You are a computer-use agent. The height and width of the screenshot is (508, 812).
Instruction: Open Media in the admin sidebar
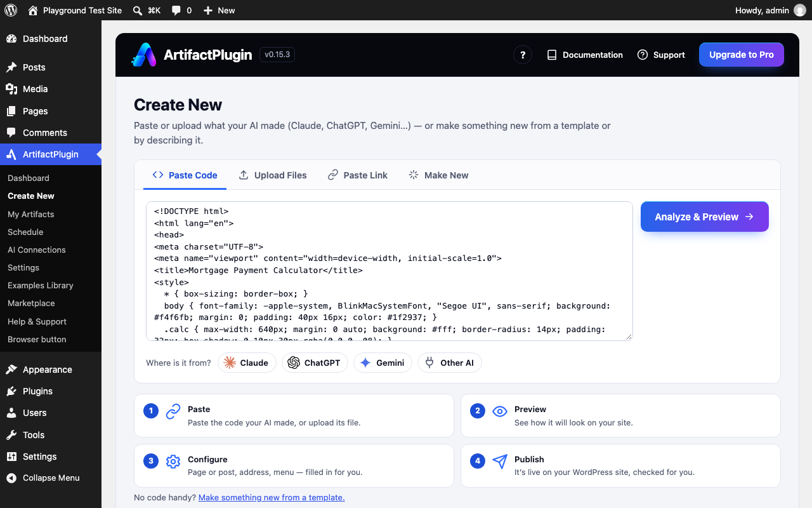51,89
